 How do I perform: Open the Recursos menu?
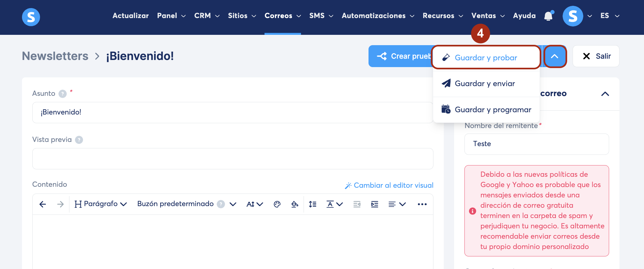(x=443, y=16)
